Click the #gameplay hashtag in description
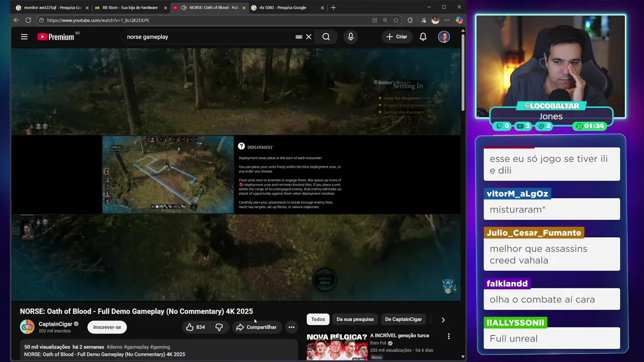Viewport: 644px width, 362px height. pos(136,347)
